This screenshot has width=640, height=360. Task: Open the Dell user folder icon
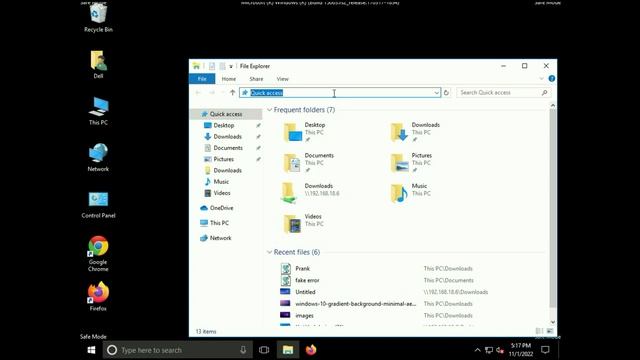click(x=98, y=64)
